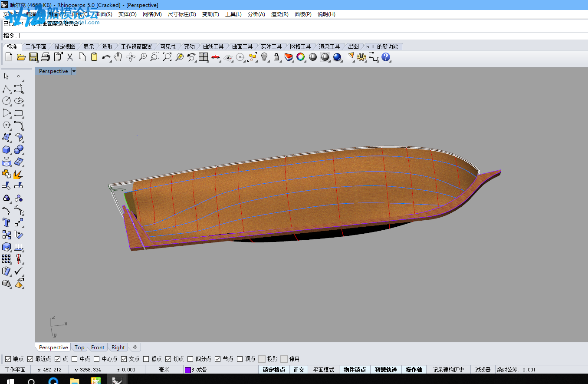Open the 渲染(R) menu
This screenshot has height=384, width=588.
[279, 14]
